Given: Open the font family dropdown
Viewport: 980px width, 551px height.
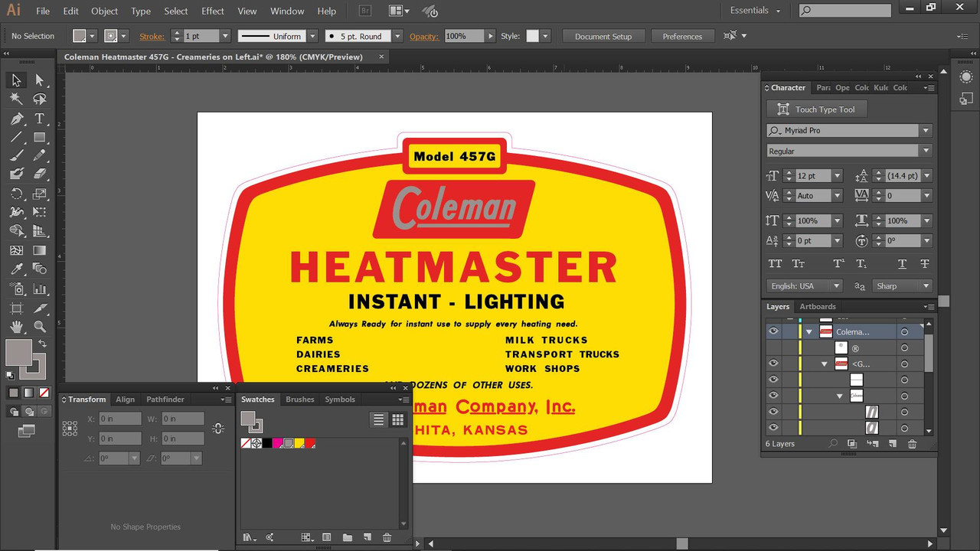Looking at the screenshot, I should [926, 131].
